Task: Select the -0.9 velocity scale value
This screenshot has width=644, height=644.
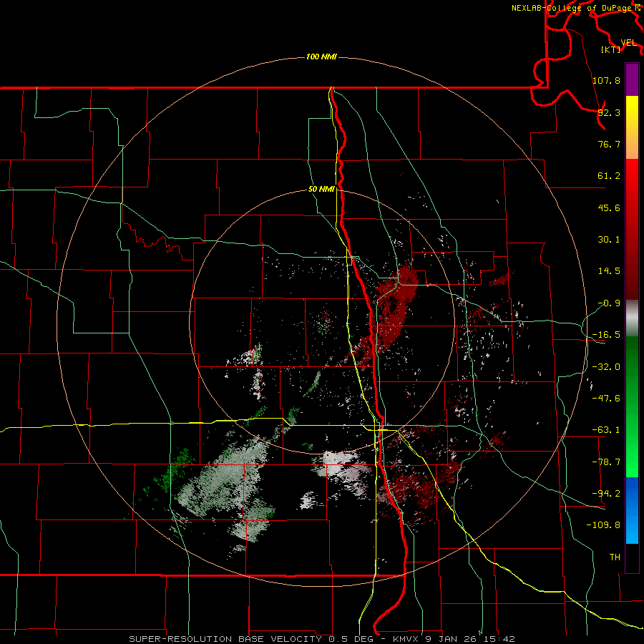Action: point(609,303)
